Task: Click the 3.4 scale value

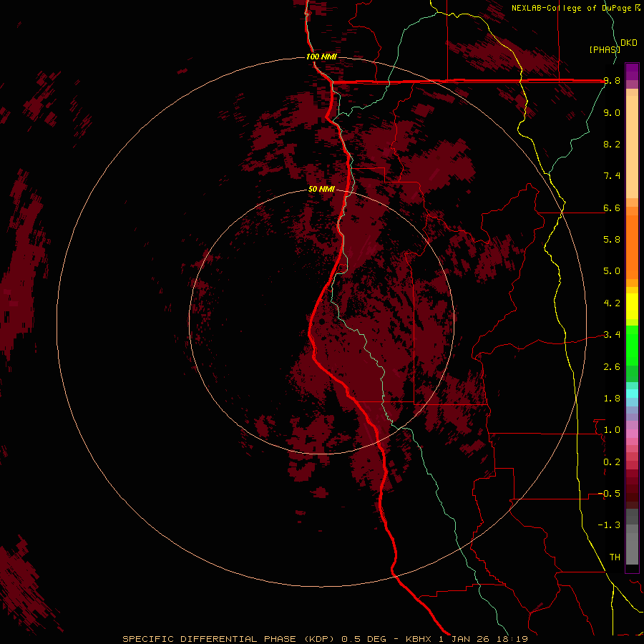Action: 612,335
